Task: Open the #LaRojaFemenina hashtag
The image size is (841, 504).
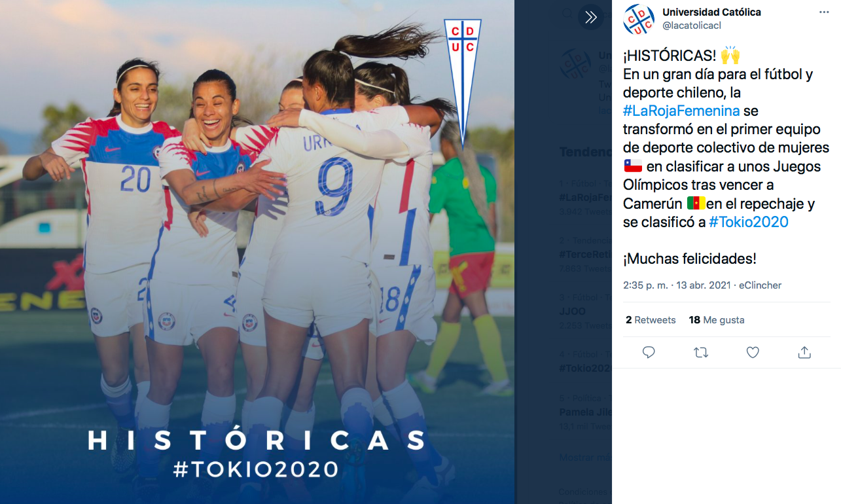Action: click(681, 111)
